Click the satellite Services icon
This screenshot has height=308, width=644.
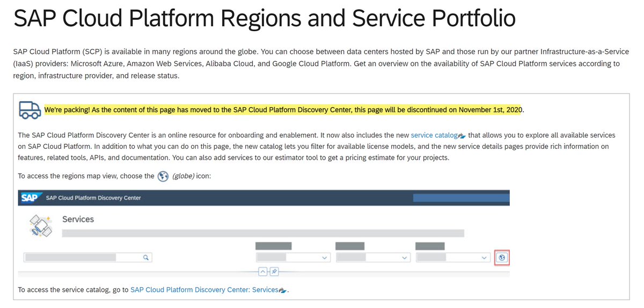[x=41, y=226]
